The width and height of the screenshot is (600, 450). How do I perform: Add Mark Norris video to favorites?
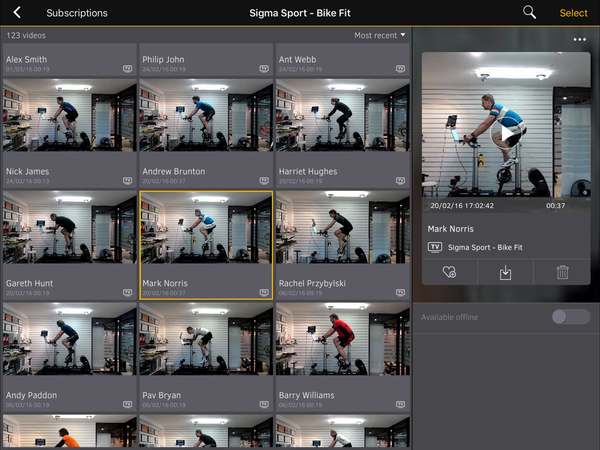pos(449,272)
